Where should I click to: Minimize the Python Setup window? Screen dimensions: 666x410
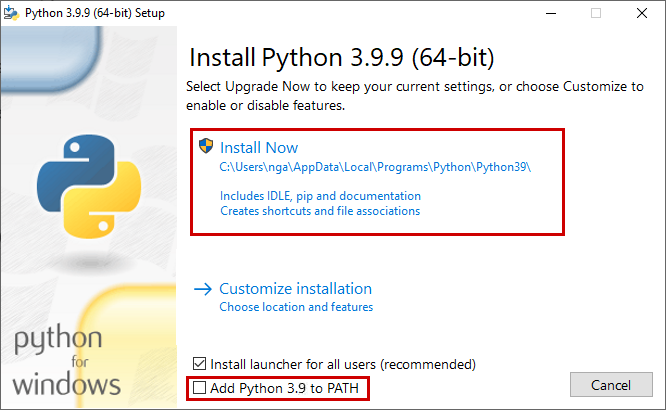pyautogui.click(x=551, y=13)
